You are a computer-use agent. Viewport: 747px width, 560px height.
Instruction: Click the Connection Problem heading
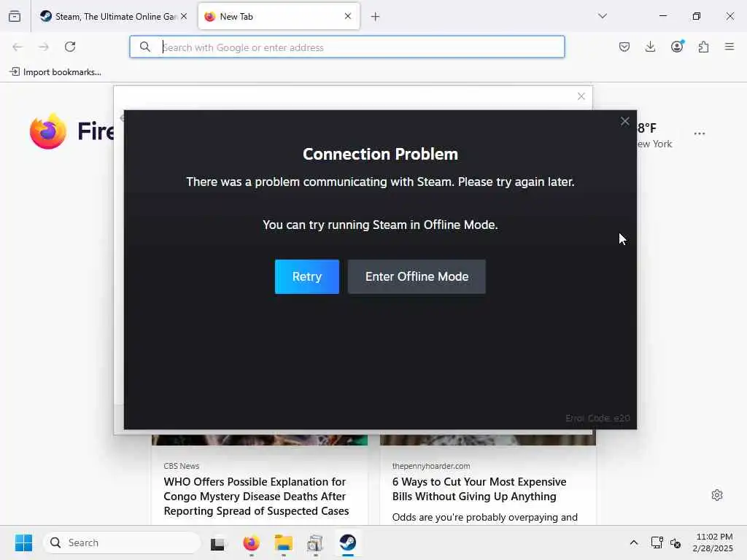pyautogui.click(x=380, y=154)
